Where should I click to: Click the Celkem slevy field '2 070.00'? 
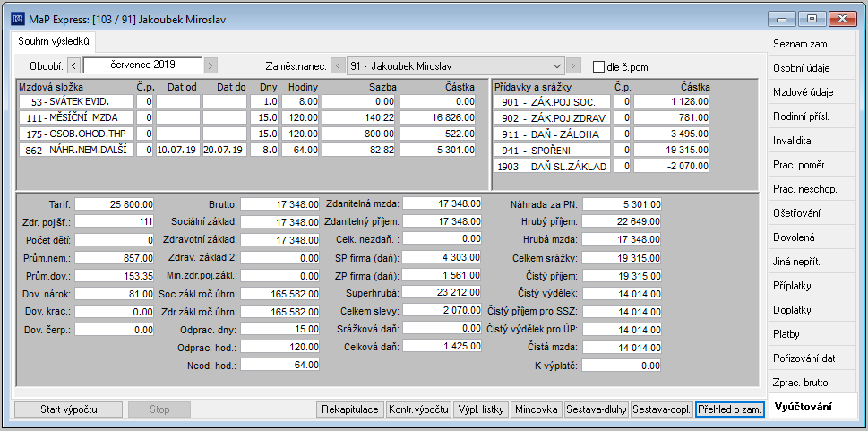pos(442,310)
